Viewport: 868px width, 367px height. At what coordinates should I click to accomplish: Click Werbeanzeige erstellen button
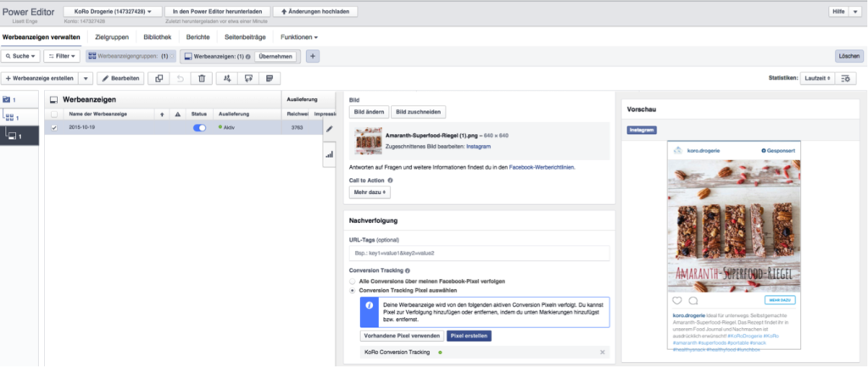40,79
